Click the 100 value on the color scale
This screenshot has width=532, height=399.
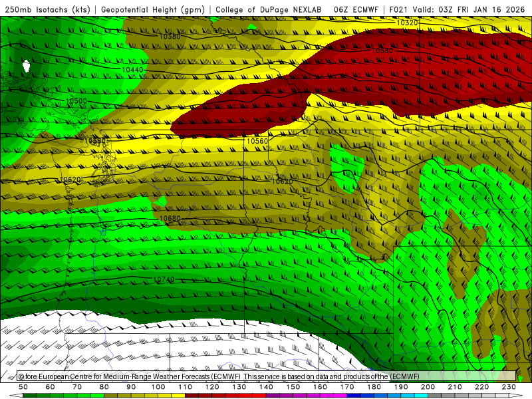coord(158,387)
